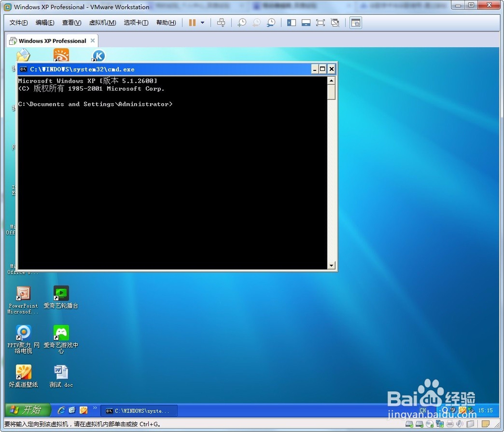The height and width of the screenshot is (432, 504).
Task: Click the first hard disk status icon
Action: [x=409, y=424]
